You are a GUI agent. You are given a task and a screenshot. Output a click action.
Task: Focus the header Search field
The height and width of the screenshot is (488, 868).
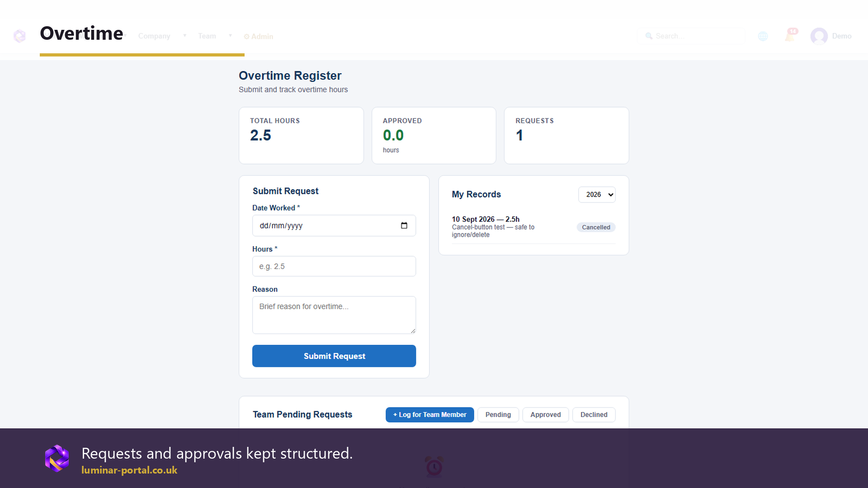coord(691,36)
